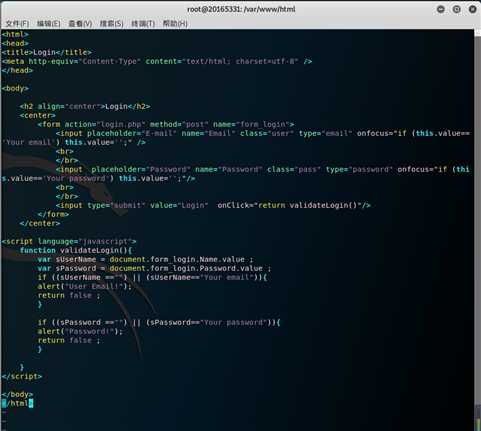
Task: Click the closing </center> line
Action: [x=40, y=223]
